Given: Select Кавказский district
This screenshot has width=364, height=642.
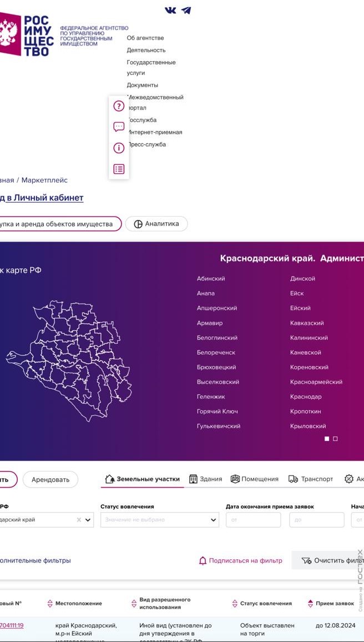Looking at the screenshot, I should [x=307, y=323].
